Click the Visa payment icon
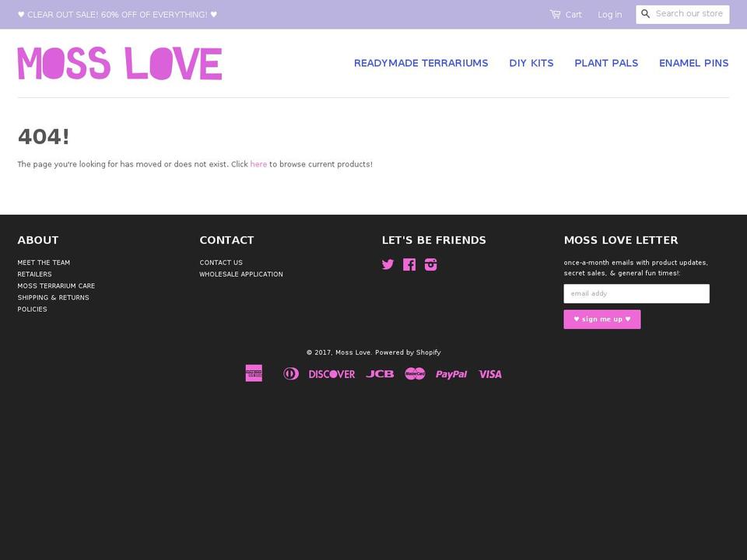 (490, 374)
